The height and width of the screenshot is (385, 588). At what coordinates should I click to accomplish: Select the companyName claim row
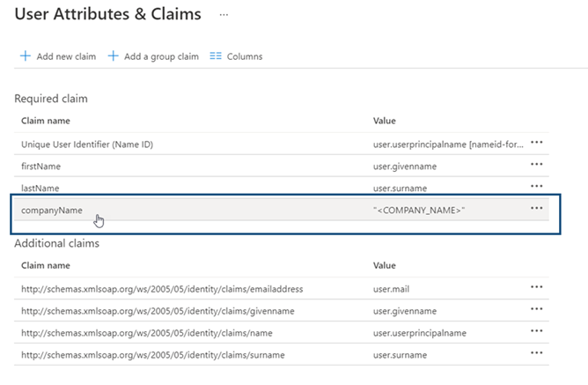(52, 210)
